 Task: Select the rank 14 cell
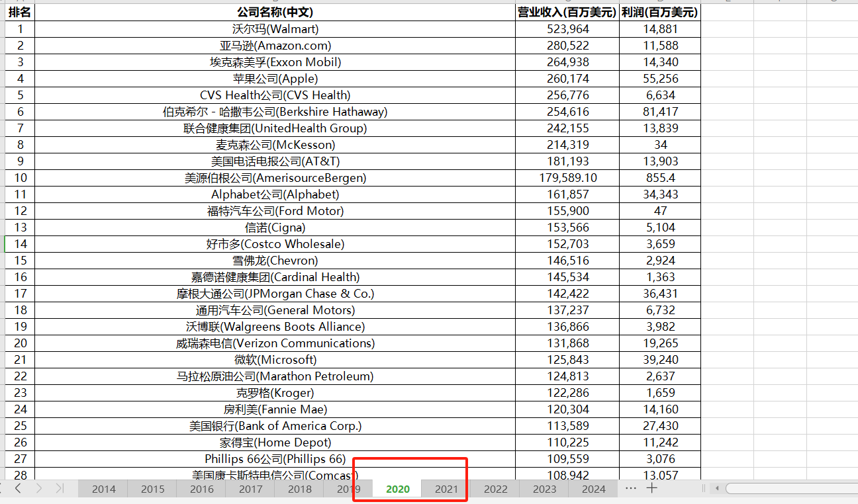[20, 244]
